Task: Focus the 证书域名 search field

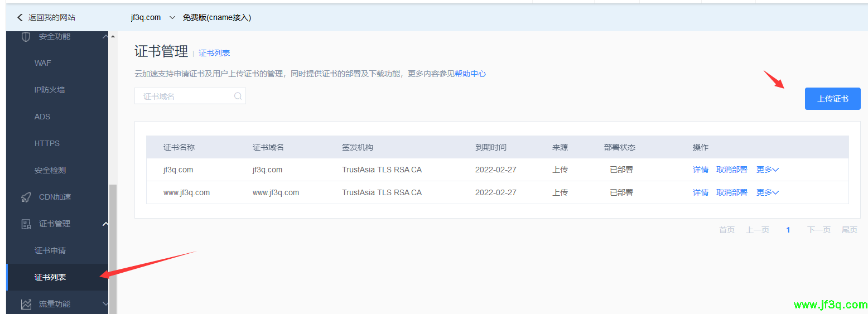Action: point(184,96)
